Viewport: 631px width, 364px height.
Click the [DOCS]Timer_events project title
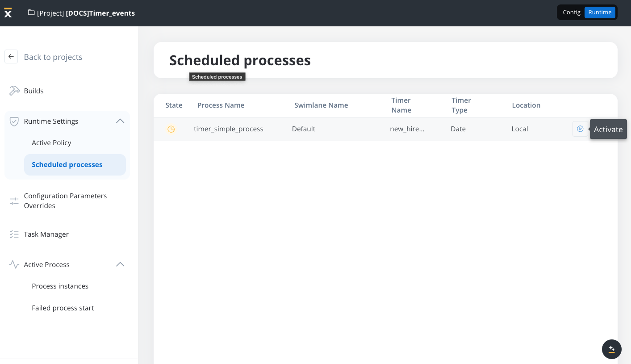(100, 13)
